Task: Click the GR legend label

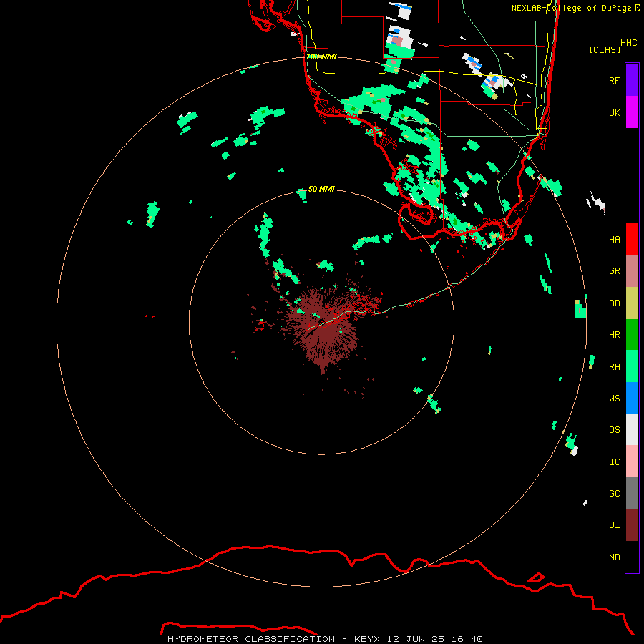Action: click(x=614, y=271)
